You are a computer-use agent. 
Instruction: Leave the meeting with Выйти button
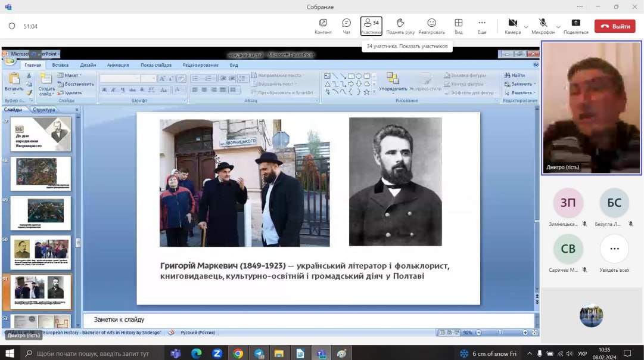(x=615, y=26)
